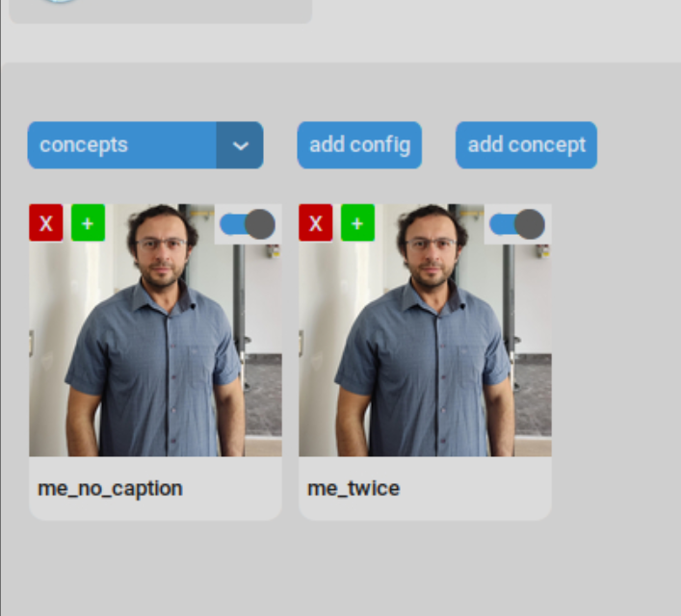Click the green plus on me_no_caption
This screenshot has height=616, width=681.
88,223
